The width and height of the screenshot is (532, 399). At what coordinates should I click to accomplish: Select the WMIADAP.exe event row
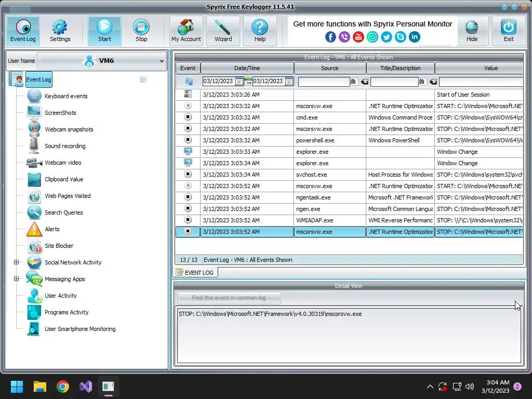point(349,220)
